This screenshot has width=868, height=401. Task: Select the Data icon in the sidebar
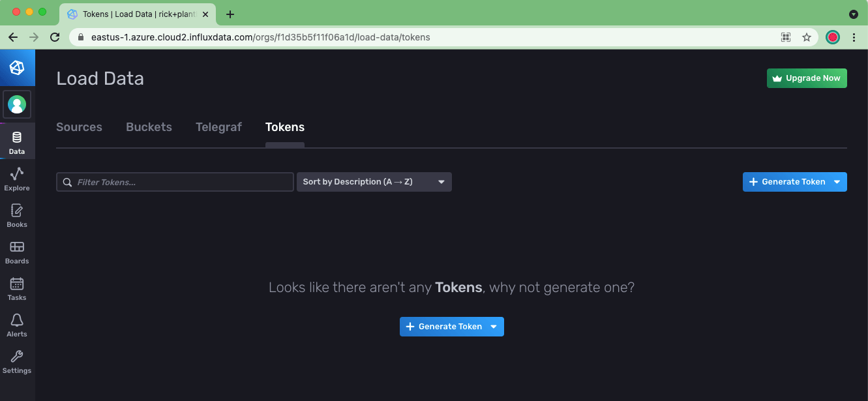tap(17, 137)
